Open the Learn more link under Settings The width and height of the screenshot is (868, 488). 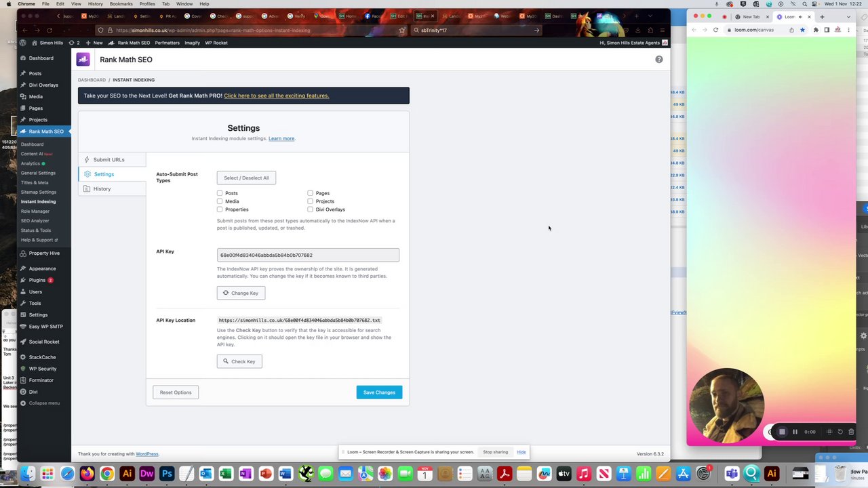[281, 138]
